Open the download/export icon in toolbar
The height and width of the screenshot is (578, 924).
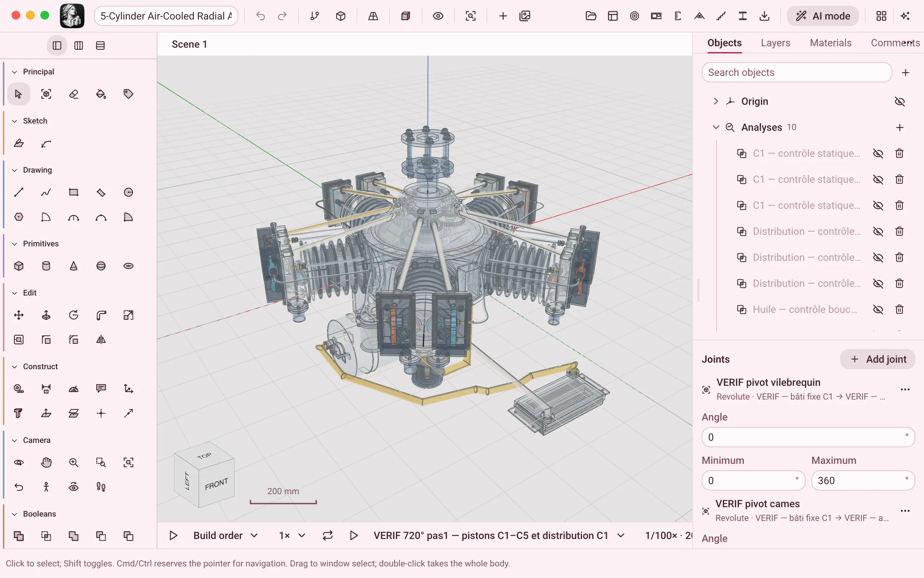pos(764,16)
